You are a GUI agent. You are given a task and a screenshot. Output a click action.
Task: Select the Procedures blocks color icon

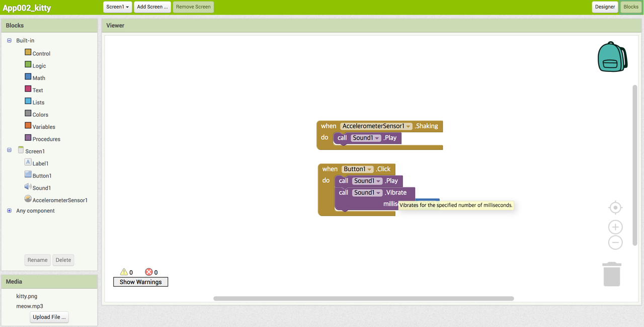click(28, 138)
